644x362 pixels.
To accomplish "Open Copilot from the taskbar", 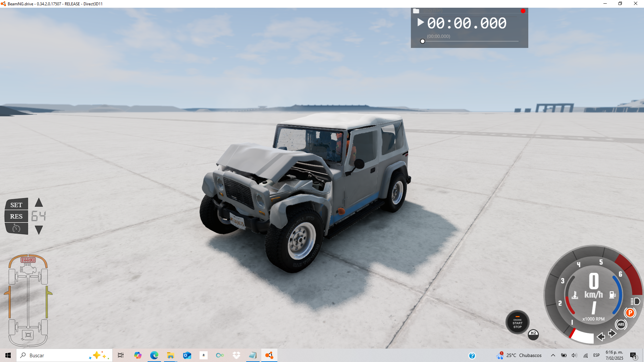I will pyautogui.click(x=138, y=355).
